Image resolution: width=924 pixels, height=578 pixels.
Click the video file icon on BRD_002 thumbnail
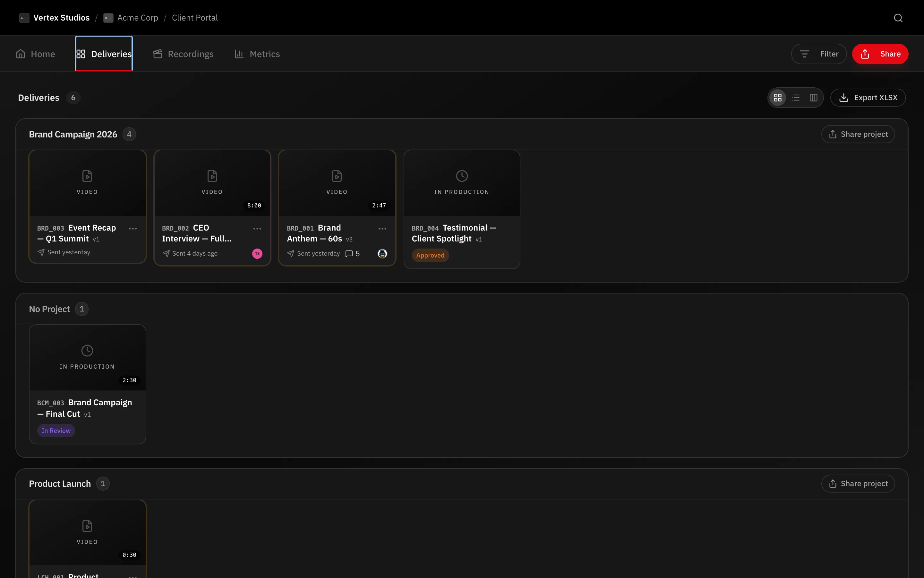(x=212, y=176)
